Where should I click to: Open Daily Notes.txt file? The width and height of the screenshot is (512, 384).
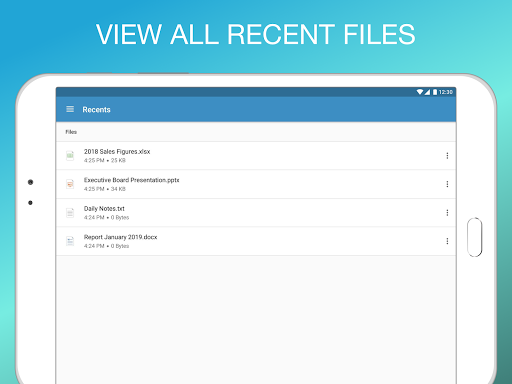coord(256,213)
